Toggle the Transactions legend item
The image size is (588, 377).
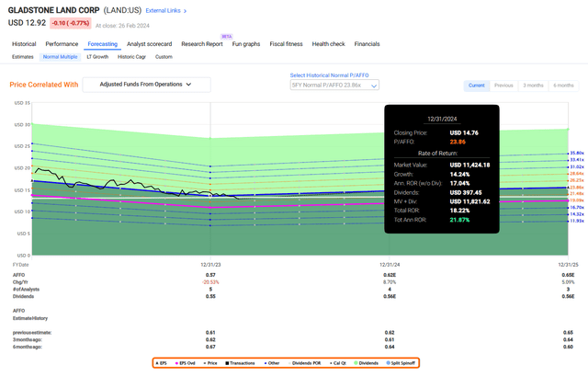(x=240, y=363)
